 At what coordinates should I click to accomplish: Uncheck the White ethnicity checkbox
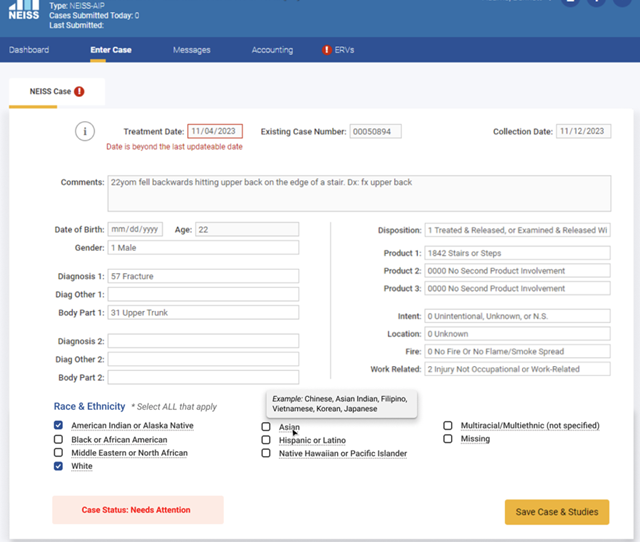59,466
